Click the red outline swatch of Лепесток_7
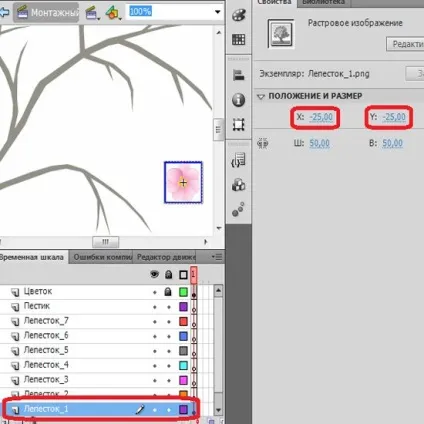The image size is (424, 424). [183, 321]
